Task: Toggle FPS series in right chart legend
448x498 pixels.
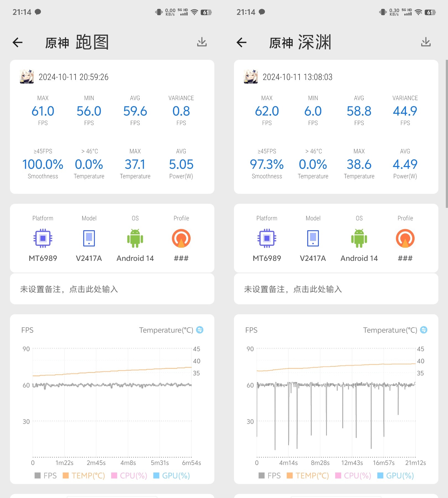Action: (x=270, y=476)
